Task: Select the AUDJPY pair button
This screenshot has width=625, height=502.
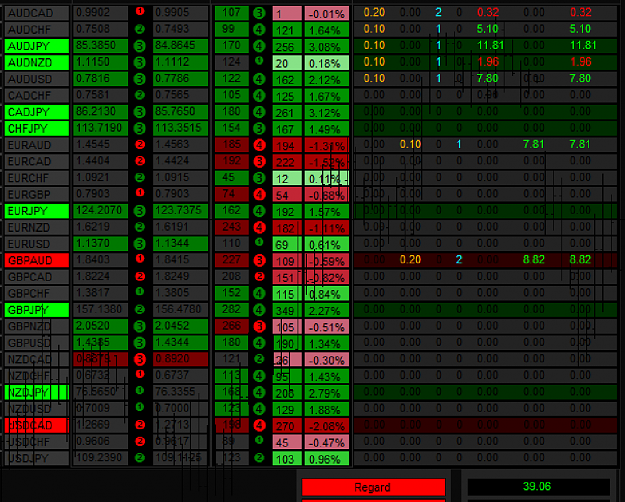Action: click(37, 46)
